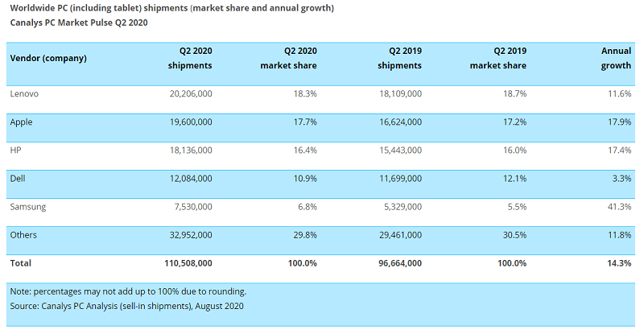Select Dell's Q2 2019 share 12.1%
Viewport: 644px width, 330px height.
514,179
